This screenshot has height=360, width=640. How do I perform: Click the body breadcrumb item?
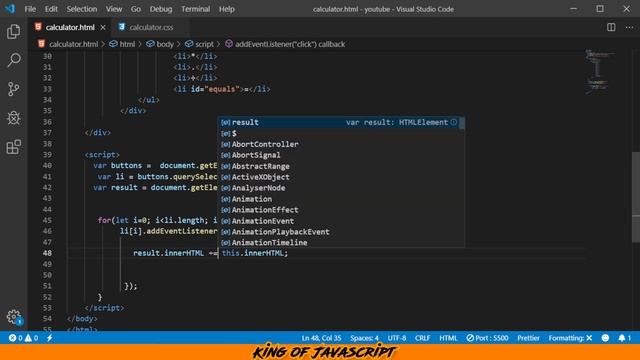tap(160, 44)
